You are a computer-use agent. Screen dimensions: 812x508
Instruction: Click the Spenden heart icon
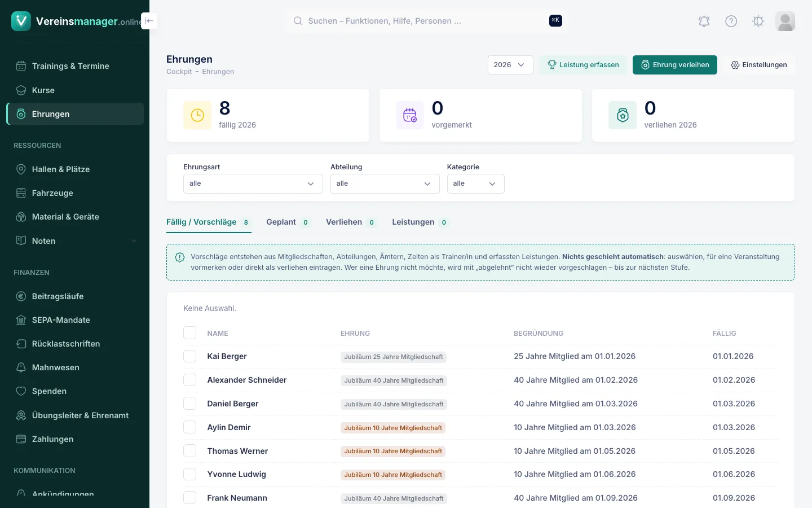21,391
